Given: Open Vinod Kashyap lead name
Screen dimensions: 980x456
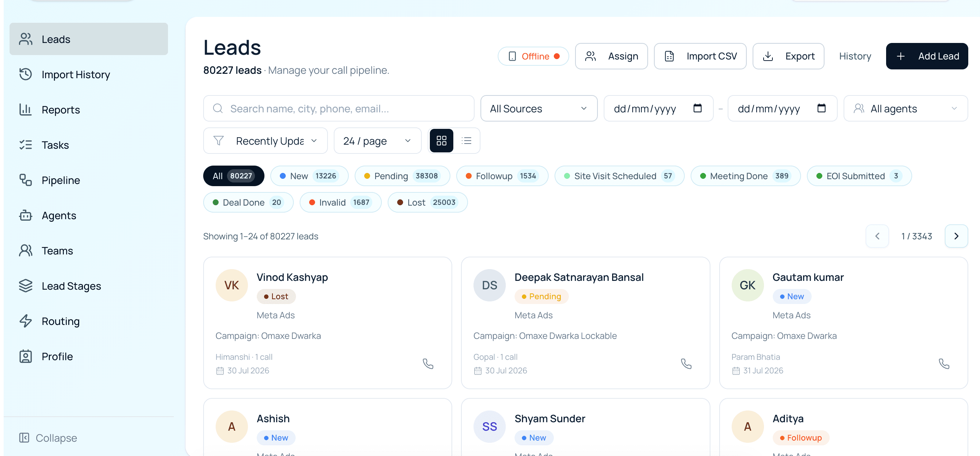Looking at the screenshot, I should coord(292,277).
